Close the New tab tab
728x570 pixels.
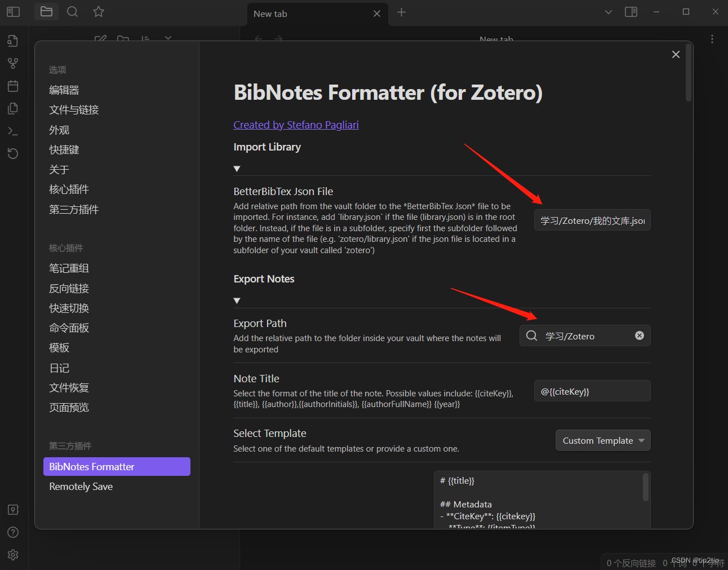[x=377, y=14]
